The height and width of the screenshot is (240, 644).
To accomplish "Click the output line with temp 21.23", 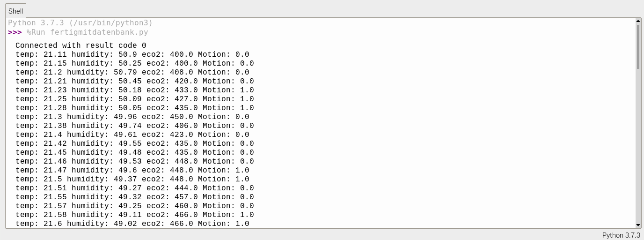I will pyautogui.click(x=135, y=90).
